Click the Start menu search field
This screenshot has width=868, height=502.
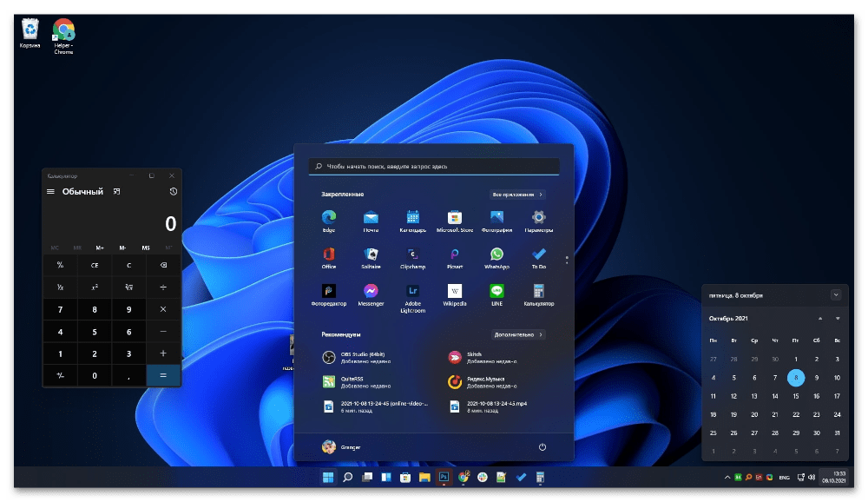(434, 166)
